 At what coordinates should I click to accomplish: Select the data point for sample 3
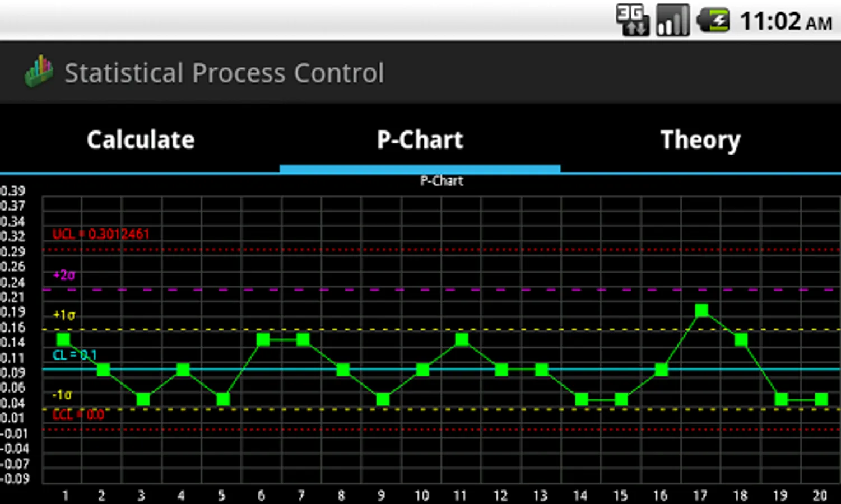[x=143, y=399]
